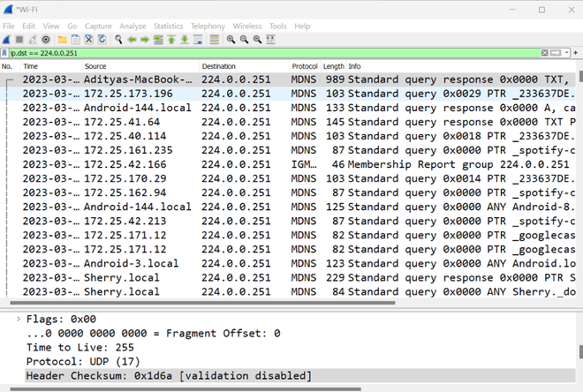Sort packets by Protocol column header
The image size is (583, 392).
pos(305,66)
